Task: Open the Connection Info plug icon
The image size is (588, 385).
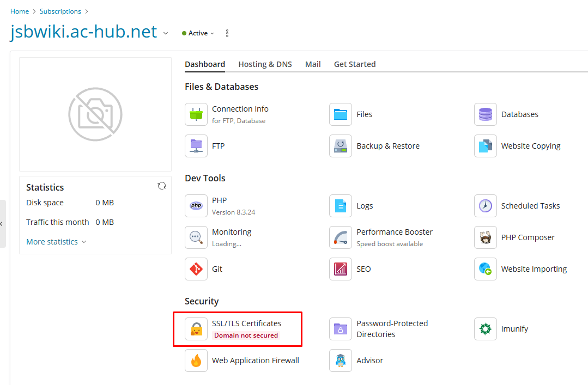Action: point(196,114)
